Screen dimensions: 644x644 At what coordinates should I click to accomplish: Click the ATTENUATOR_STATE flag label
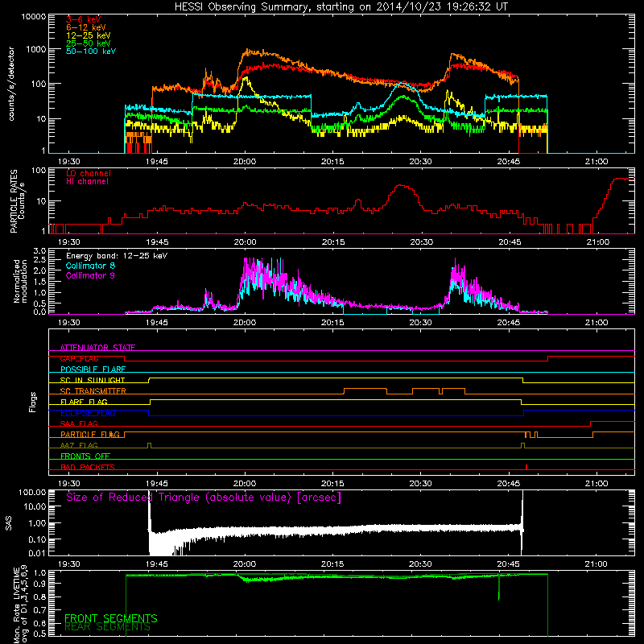[97, 348]
